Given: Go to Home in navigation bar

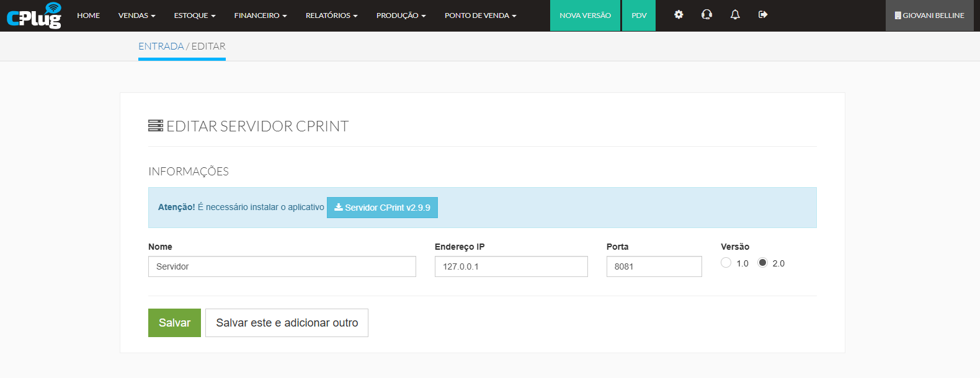Looking at the screenshot, I should 89,15.
